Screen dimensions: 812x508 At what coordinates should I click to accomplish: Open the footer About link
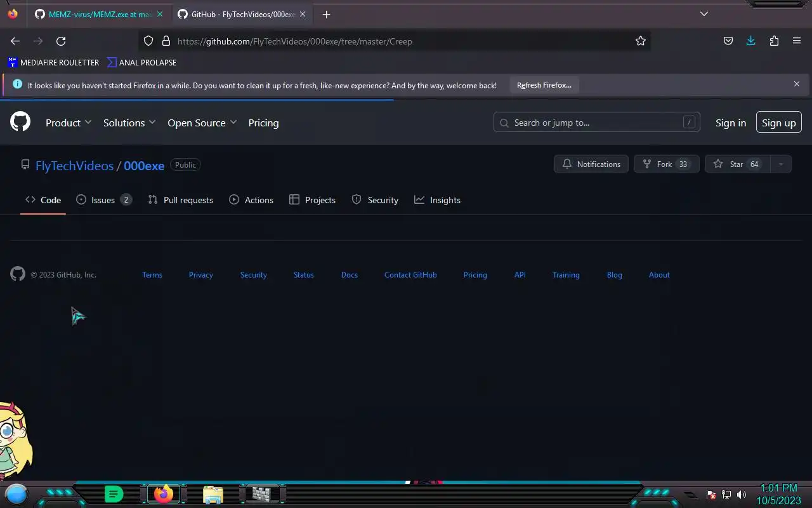(659, 275)
